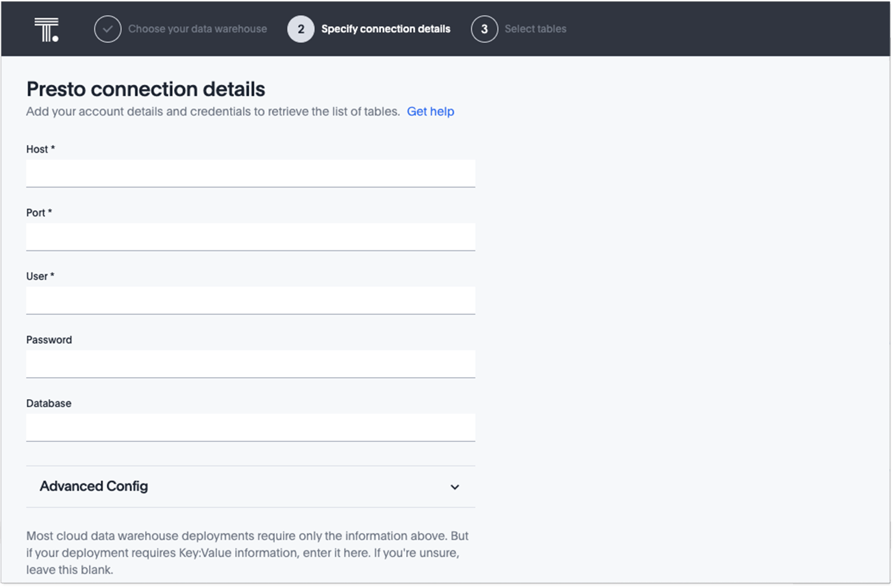The image size is (895, 588).
Task: Click the Presto connection details heading
Action: tap(146, 89)
